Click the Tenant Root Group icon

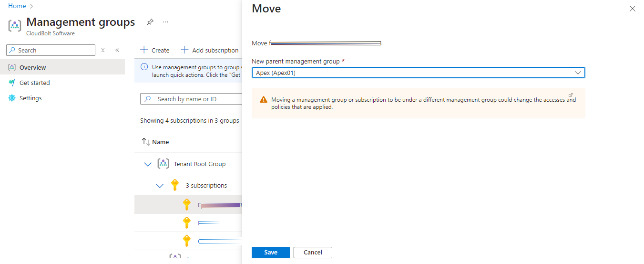tap(163, 164)
